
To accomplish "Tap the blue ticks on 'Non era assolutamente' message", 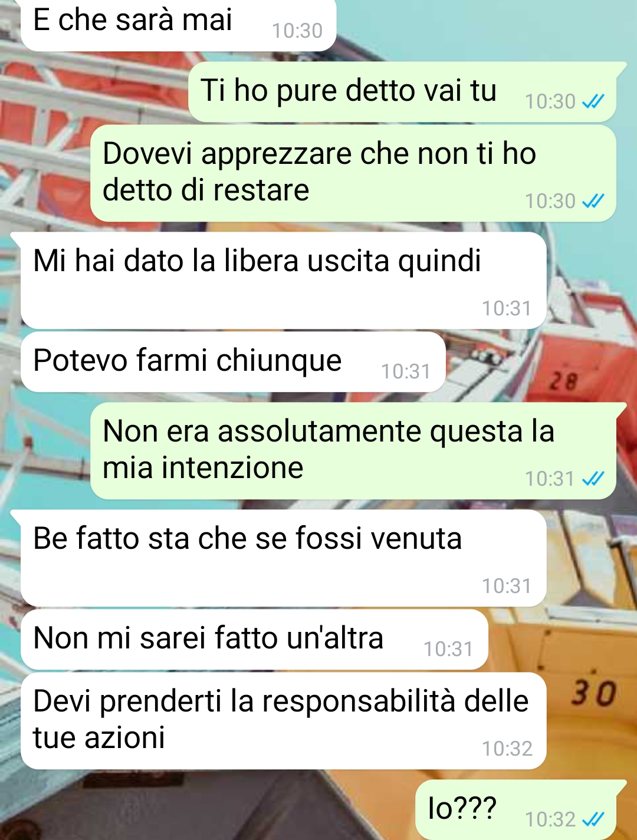I will 593,479.
